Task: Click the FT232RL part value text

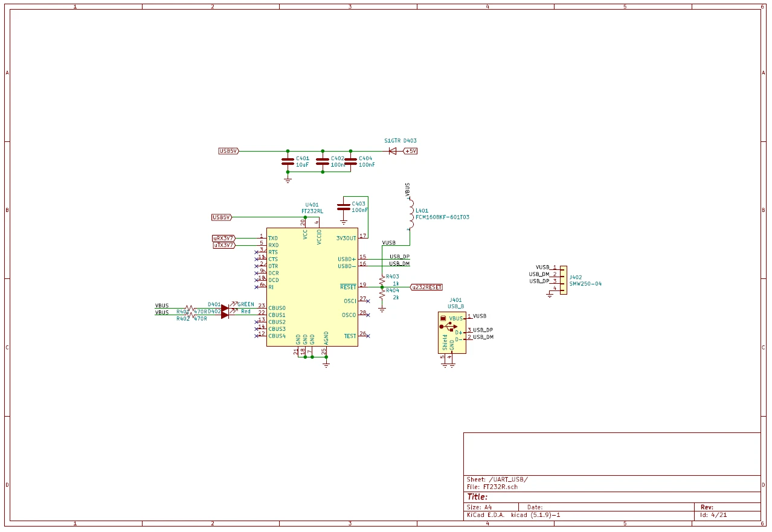Action: tap(312, 211)
